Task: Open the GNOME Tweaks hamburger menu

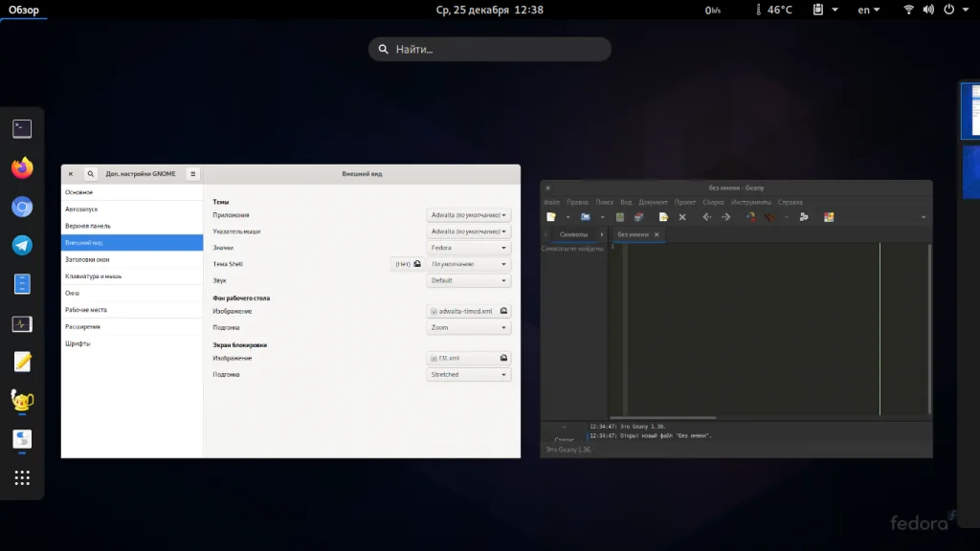Action: 192,174
